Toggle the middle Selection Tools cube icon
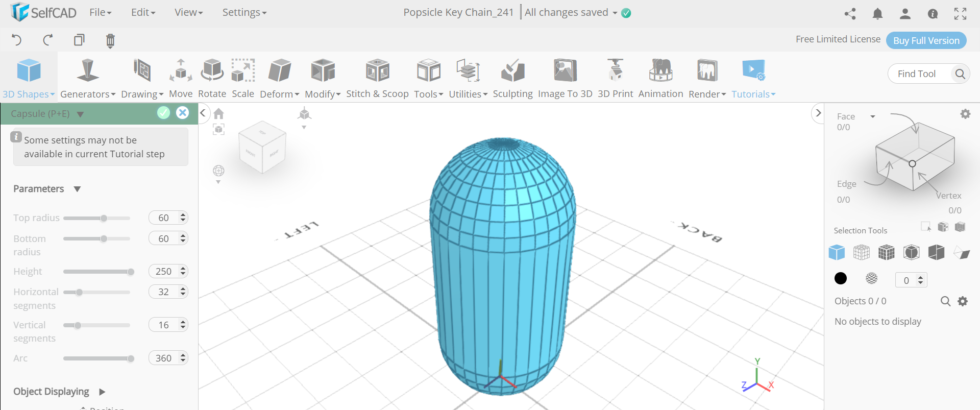 (943, 227)
